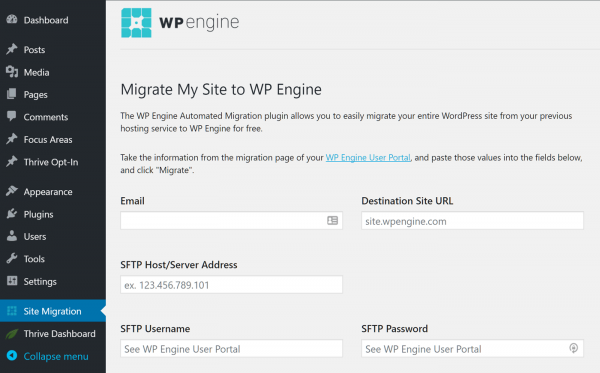This screenshot has width=600, height=373.
Task: Click the password manager icon in SFTP Password
Action: coord(573,348)
